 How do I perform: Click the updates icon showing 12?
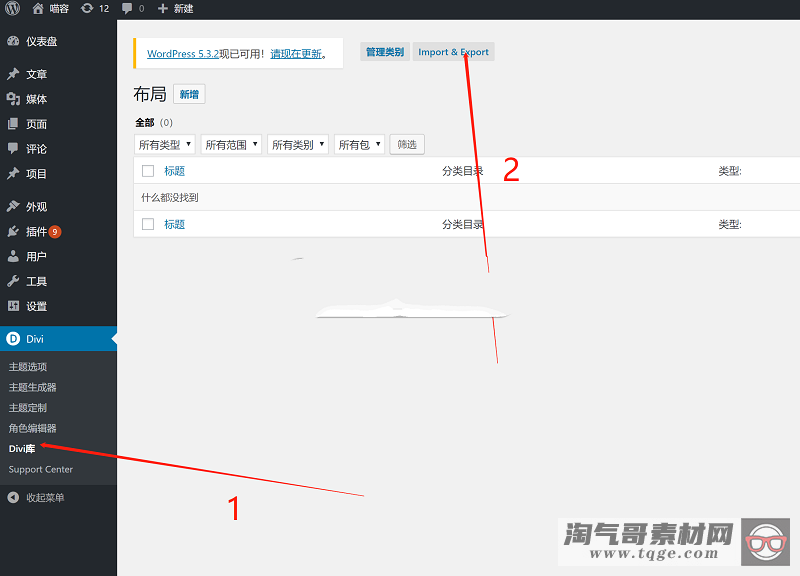point(87,9)
